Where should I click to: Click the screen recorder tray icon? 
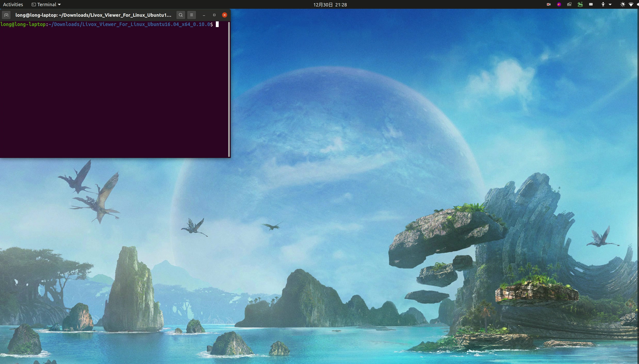pyautogui.click(x=548, y=4)
